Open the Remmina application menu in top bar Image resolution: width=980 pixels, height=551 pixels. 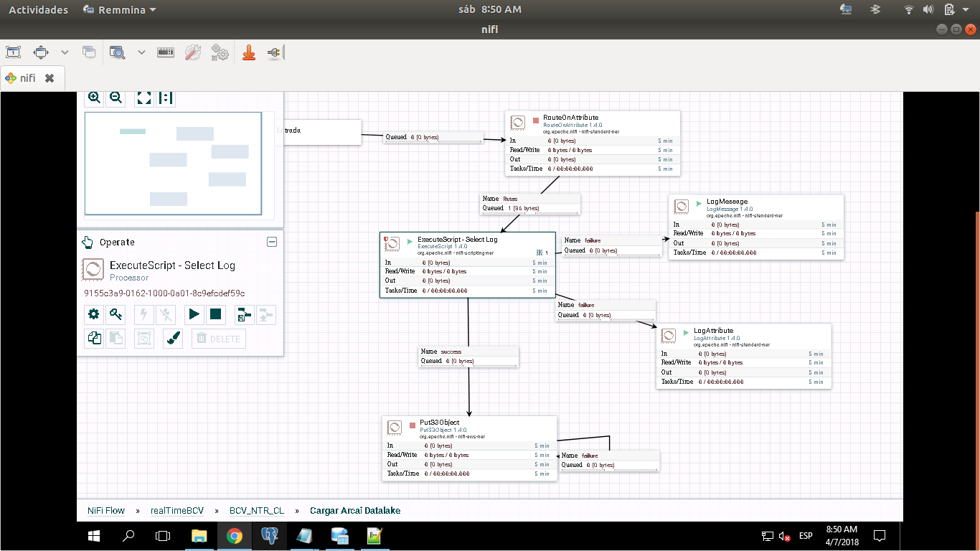pyautogui.click(x=119, y=10)
